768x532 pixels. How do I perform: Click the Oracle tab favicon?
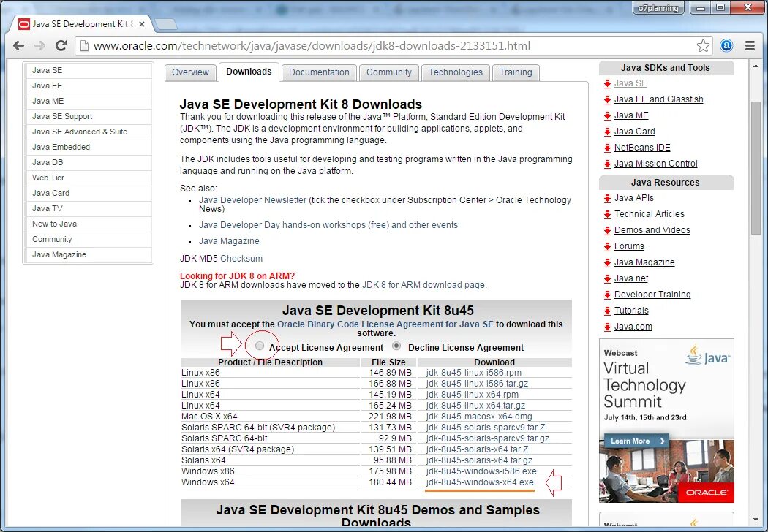point(24,24)
